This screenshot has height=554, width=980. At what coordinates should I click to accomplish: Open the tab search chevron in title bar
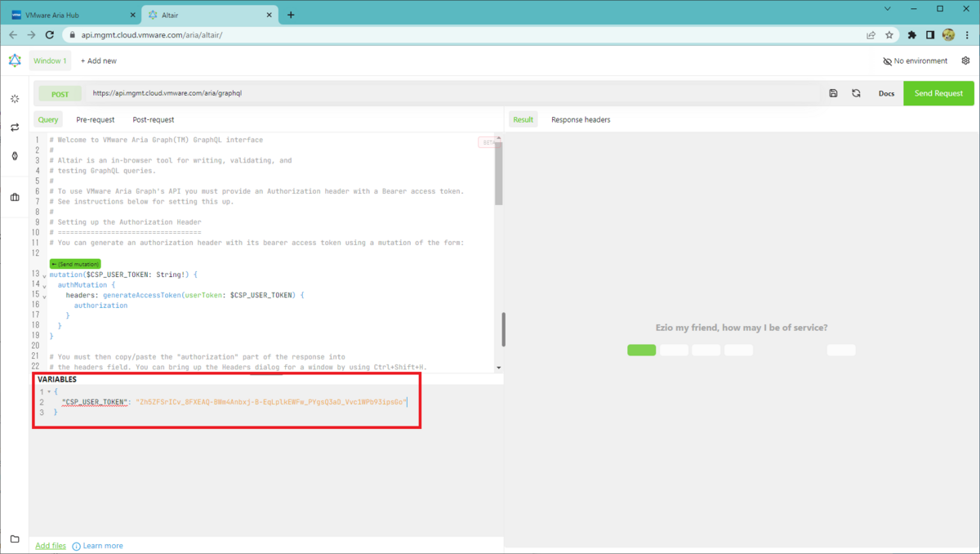[x=888, y=8]
